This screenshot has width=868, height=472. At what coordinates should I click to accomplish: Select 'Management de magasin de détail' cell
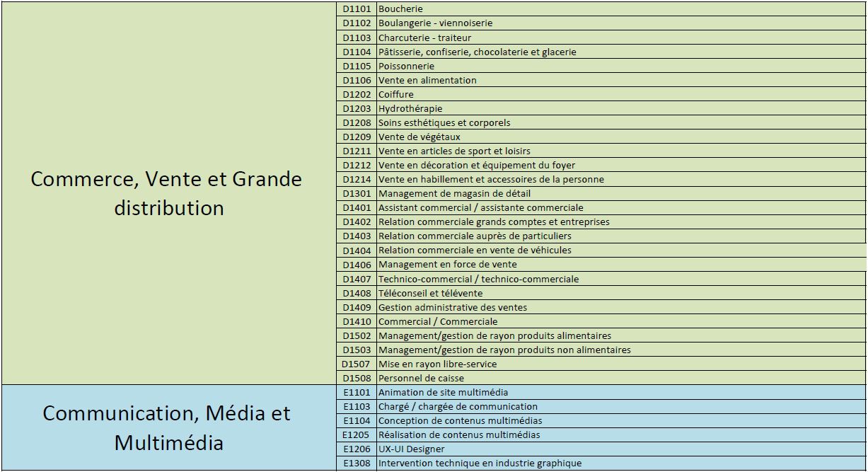click(622, 193)
